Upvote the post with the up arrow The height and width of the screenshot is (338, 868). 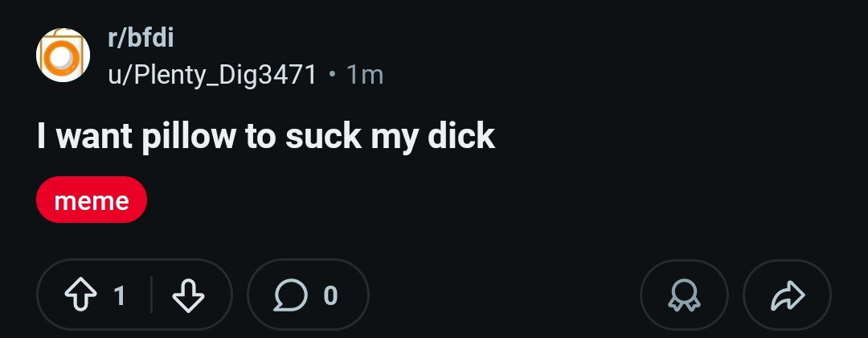click(x=81, y=295)
